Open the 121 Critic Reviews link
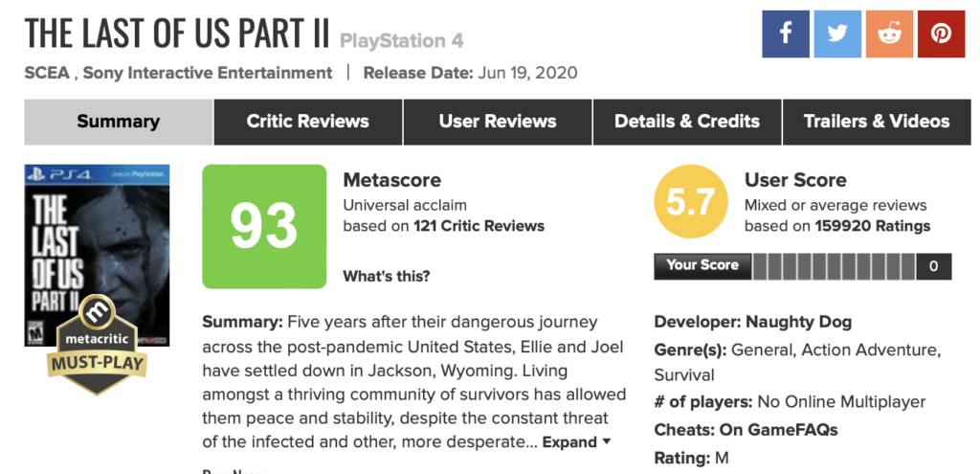 click(479, 226)
